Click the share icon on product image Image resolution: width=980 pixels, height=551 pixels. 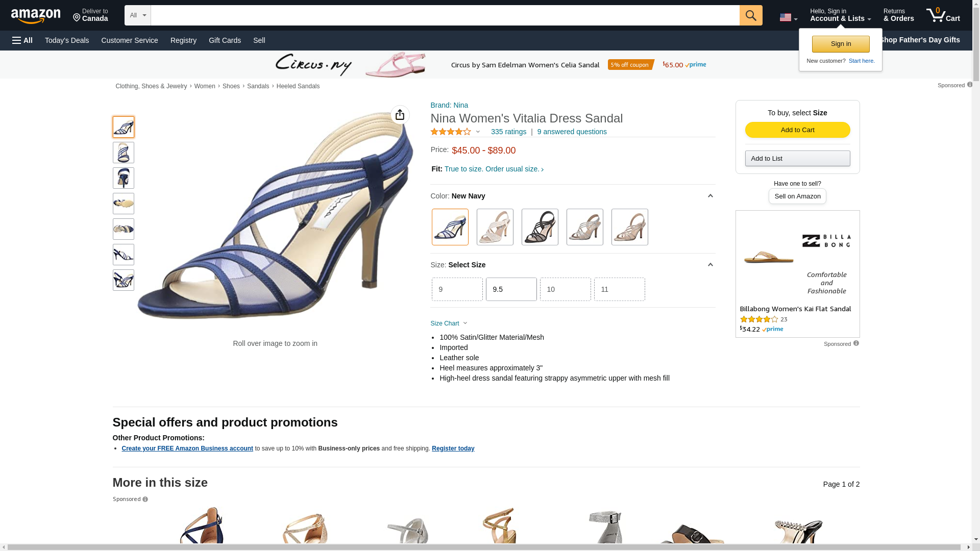click(400, 115)
